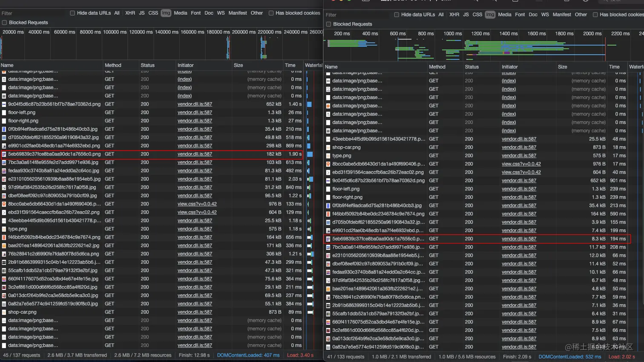Check Has blocked cookies in left panel

click(271, 13)
